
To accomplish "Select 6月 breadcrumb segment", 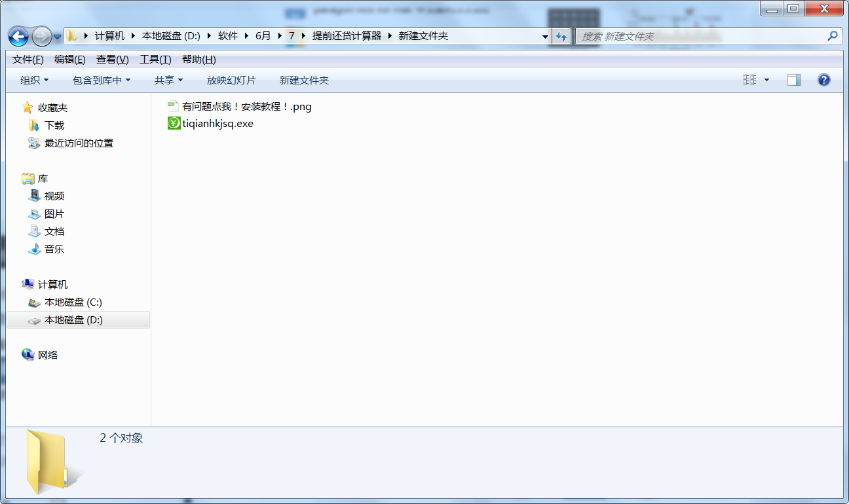I will pyautogui.click(x=263, y=36).
